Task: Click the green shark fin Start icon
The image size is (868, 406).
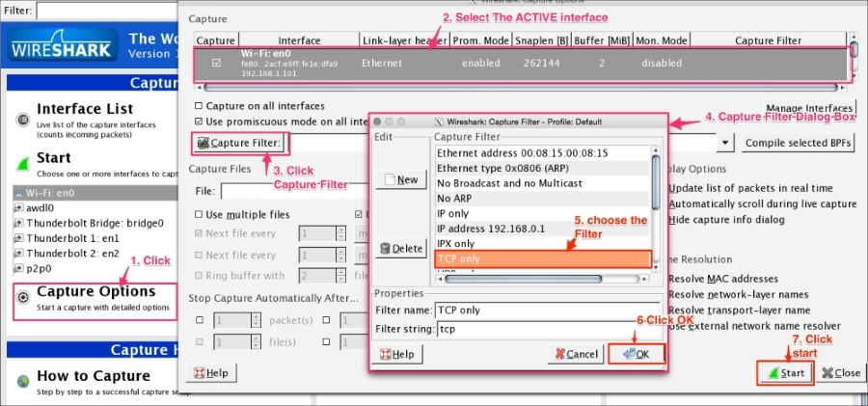Action: coord(23,165)
